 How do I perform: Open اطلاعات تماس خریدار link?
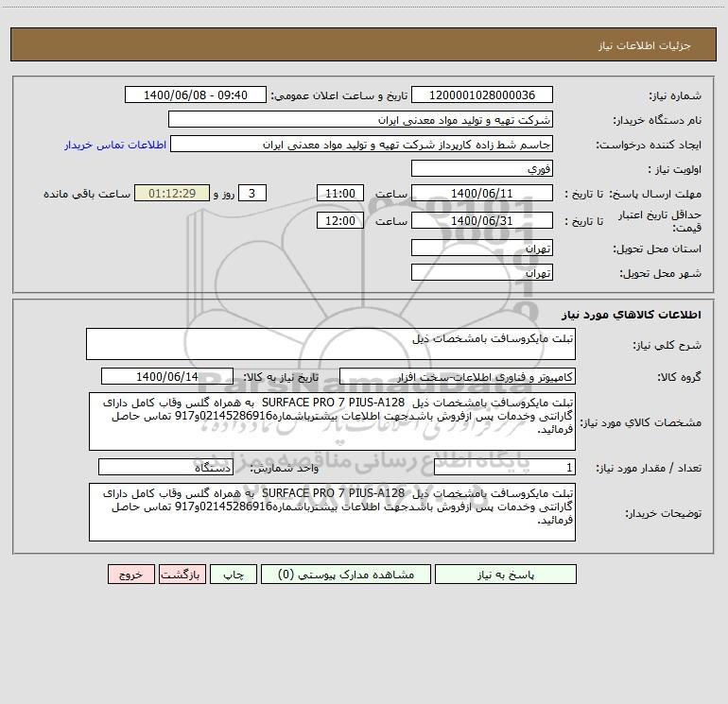click(115, 145)
